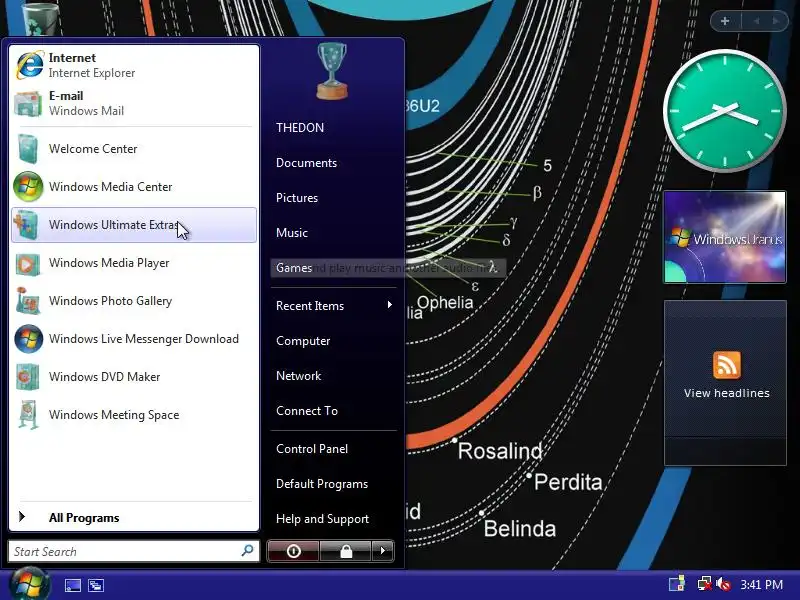
Task: Open Pictures folder link
Action: point(297,198)
